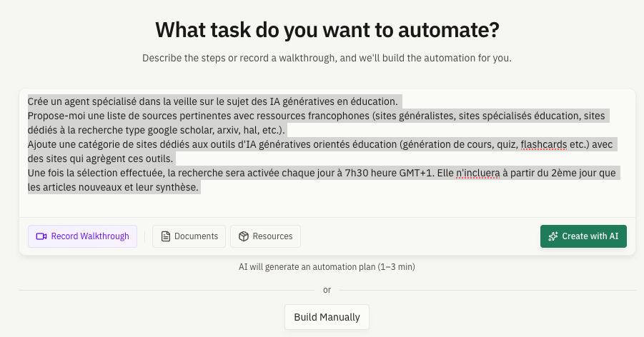Click the document page icon beside Documents
Image resolution: width=644 pixels, height=337 pixels.
coord(166,236)
